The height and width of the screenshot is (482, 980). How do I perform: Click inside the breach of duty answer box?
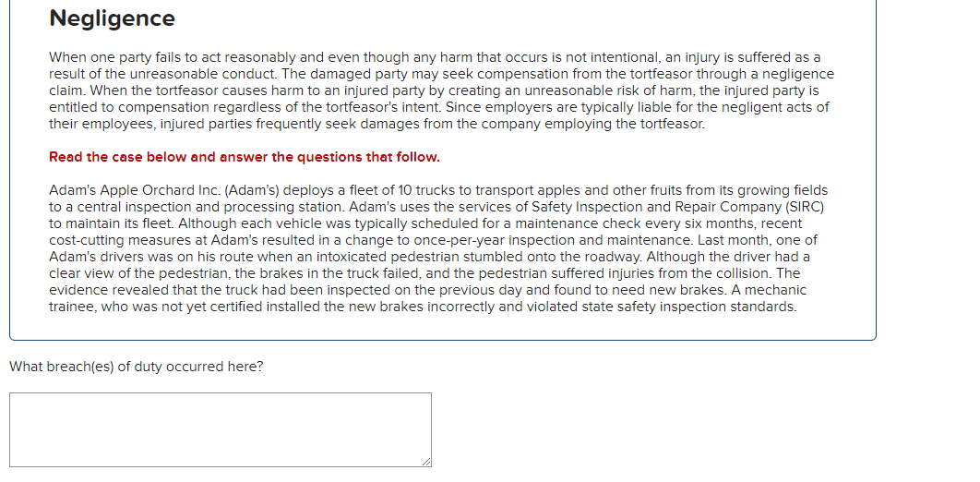220,429
